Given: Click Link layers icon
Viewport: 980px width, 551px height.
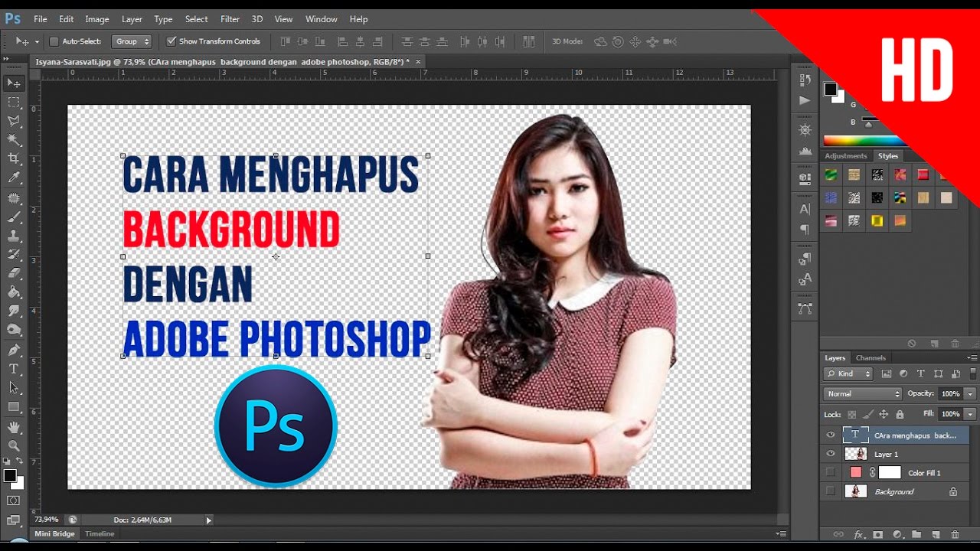Looking at the screenshot, I should click(838, 535).
